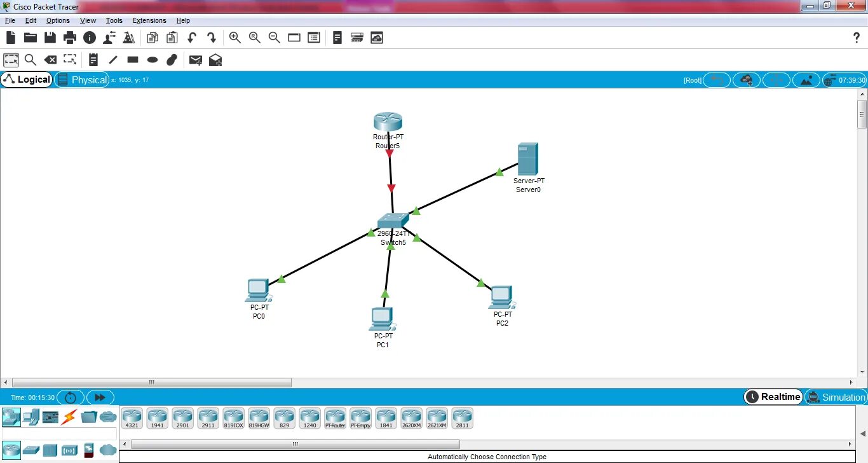Paste using the clipboard paste icon

(172, 38)
